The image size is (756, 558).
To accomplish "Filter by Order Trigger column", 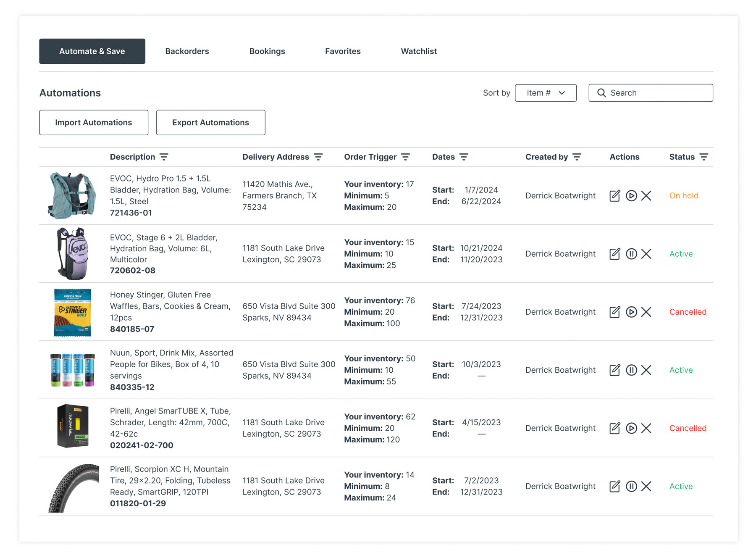I will (x=405, y=157).
